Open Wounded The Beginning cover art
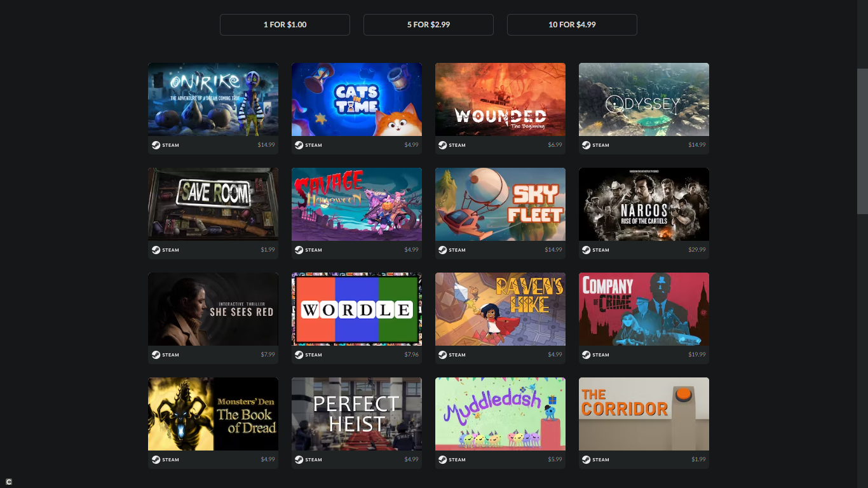 click(500, 99)
